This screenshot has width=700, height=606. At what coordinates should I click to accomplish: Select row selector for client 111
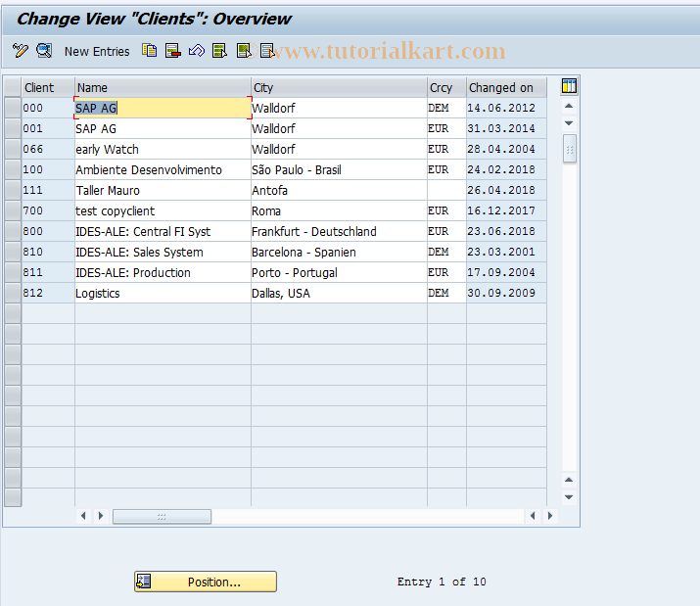click(13, 190)
